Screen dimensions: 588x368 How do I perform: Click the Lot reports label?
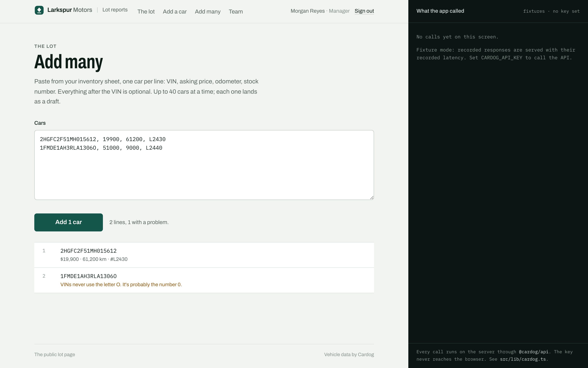coord(115,10)
